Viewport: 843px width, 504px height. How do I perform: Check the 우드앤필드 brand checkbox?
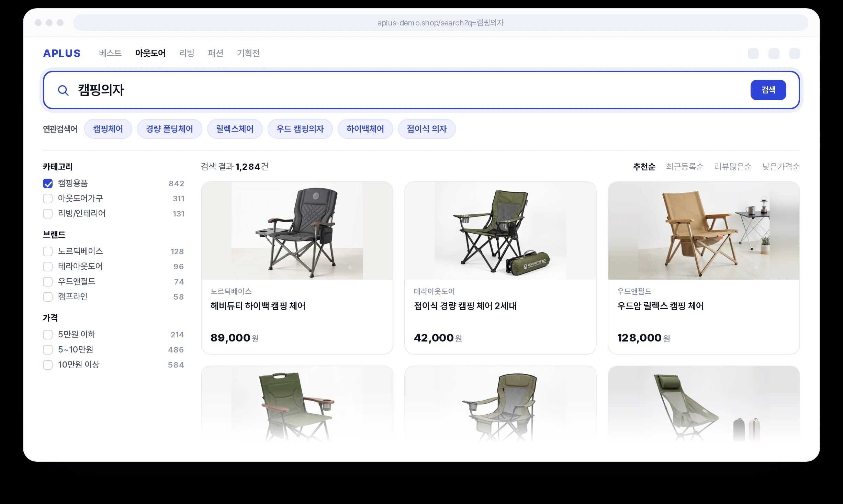tap(48, 282)
